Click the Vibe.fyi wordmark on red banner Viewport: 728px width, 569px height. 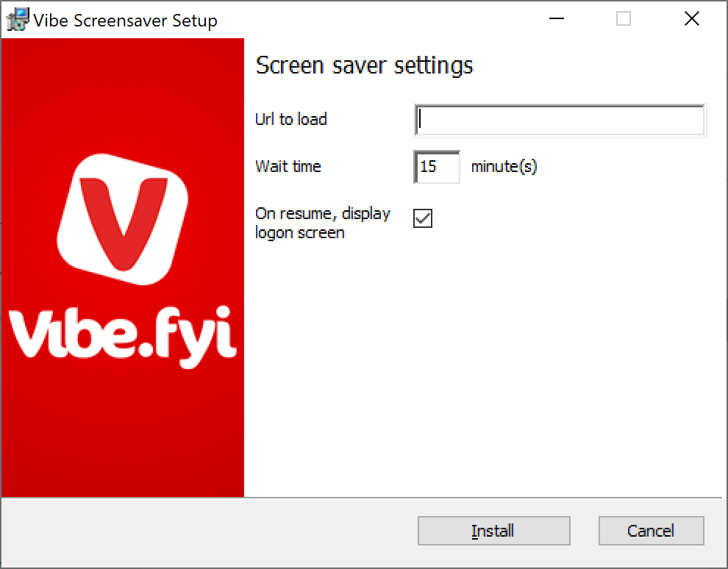(123, 336)
